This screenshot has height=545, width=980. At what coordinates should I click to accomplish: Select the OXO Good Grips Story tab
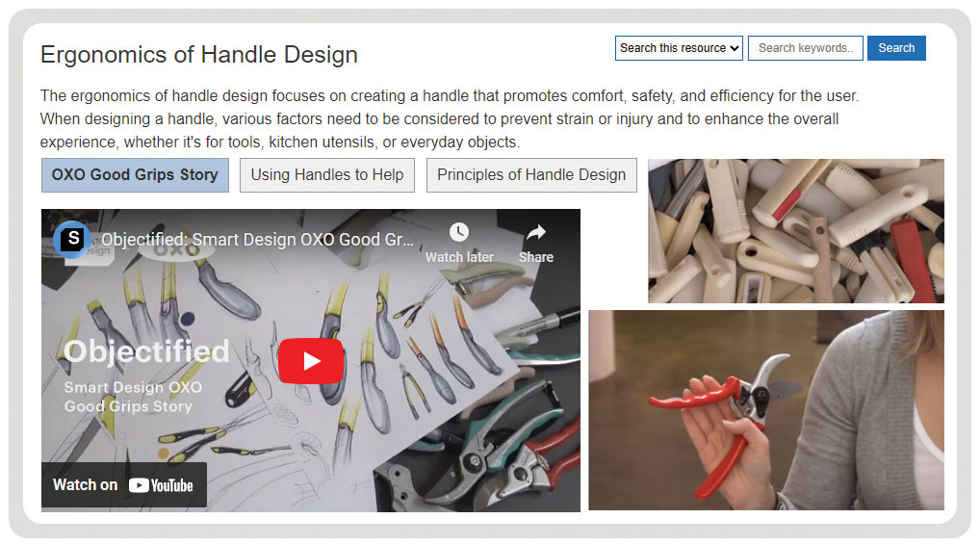tap(135, 175)
